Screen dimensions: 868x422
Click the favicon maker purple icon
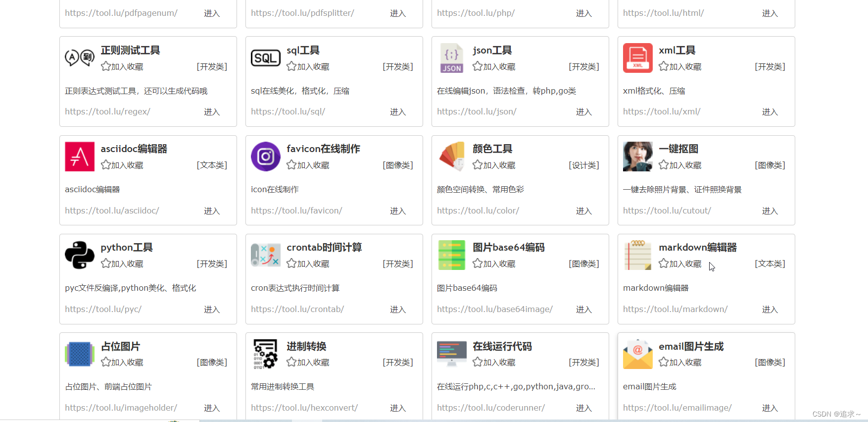(x=266, y=157)
